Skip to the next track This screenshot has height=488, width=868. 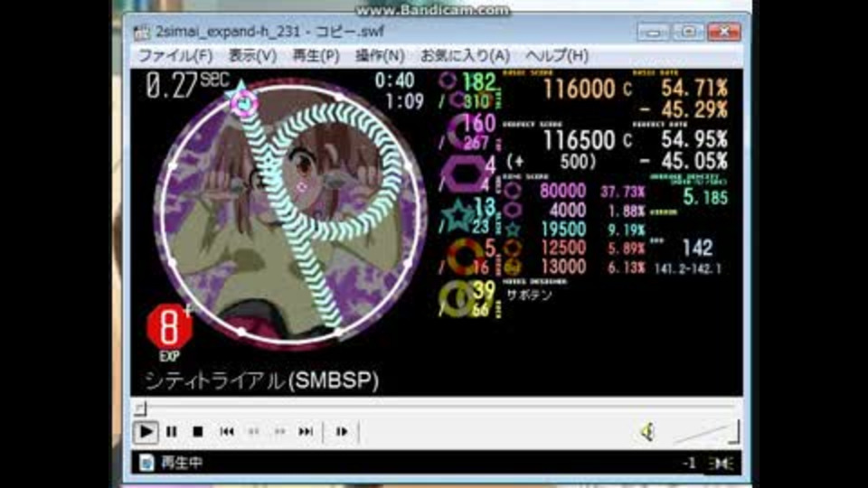point(306,432)
